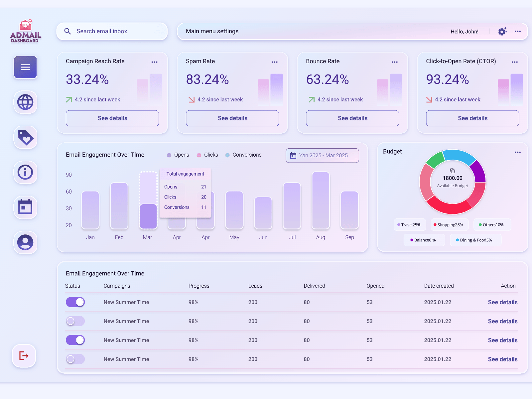Click the logout icon at bottom left
Screen dimensions: 532x399
pyautogui.click(x=24, y=356)
